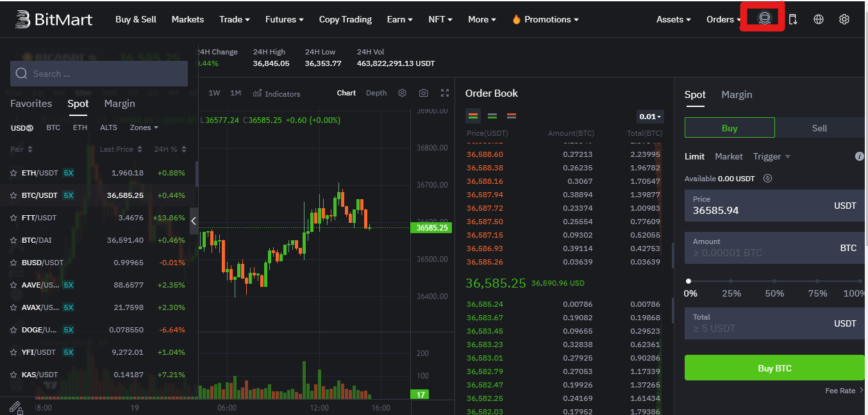Open the language globe icon
This screenshot has height=415, width=868.
point(819,19)
